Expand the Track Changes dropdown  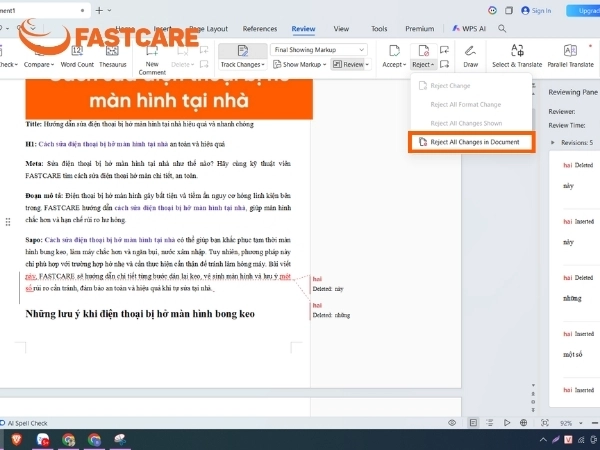click(x=243, y=65)
